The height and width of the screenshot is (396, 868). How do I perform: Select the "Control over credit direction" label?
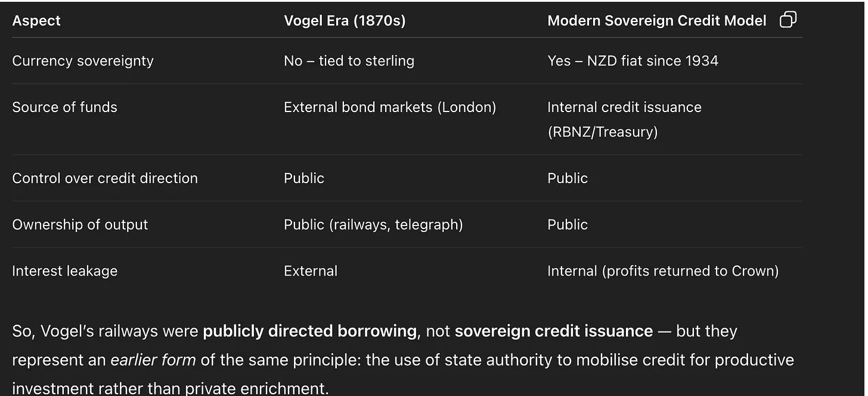click(x=104, y=178)
